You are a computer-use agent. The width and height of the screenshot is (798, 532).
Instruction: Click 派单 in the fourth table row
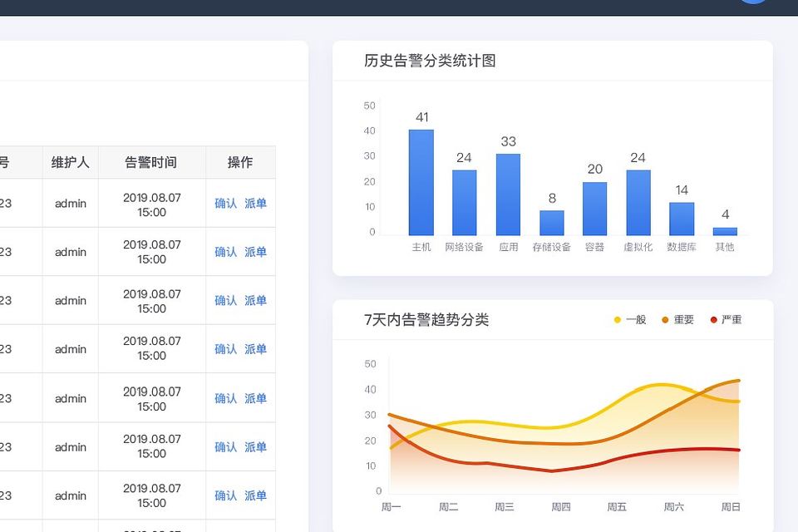255,349
